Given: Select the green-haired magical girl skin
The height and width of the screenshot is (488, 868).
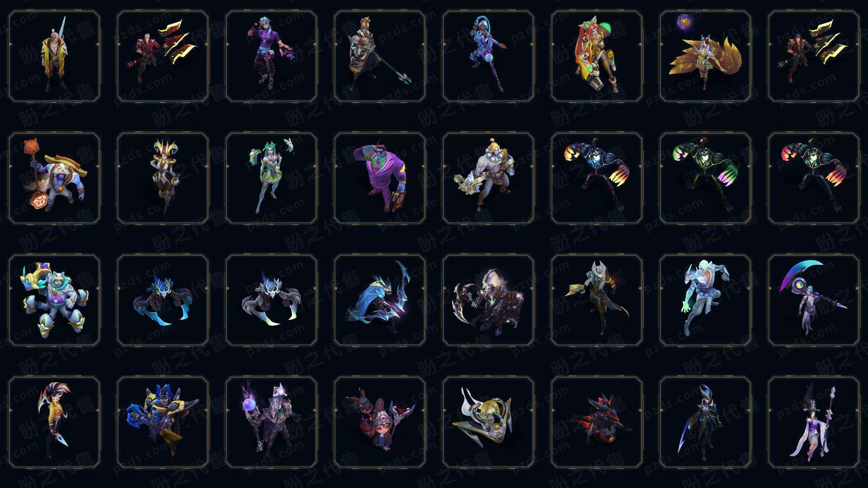Looking at the screenshot, I should 271,178.
